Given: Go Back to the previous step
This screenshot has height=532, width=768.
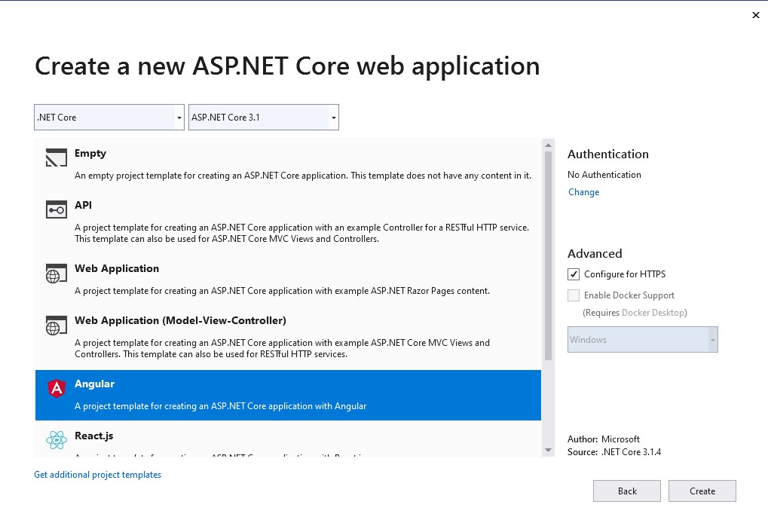Looking at the screenshot, I should pos(626,491).
